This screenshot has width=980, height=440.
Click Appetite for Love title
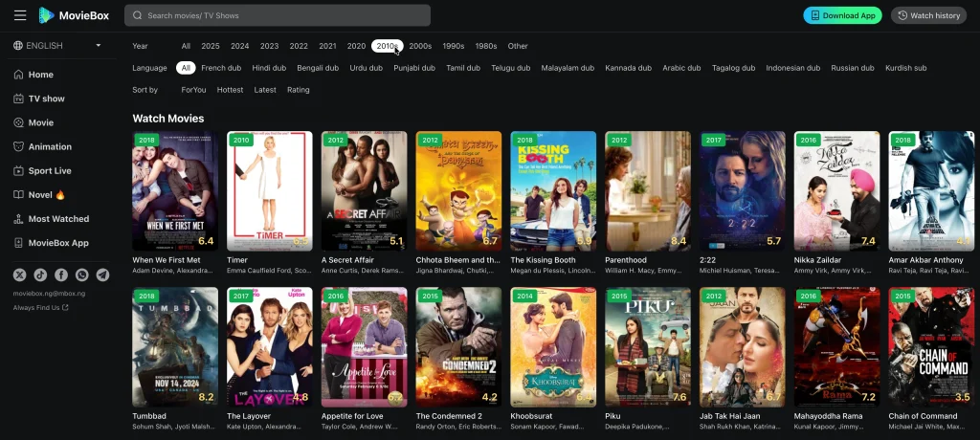coord(352,416)
